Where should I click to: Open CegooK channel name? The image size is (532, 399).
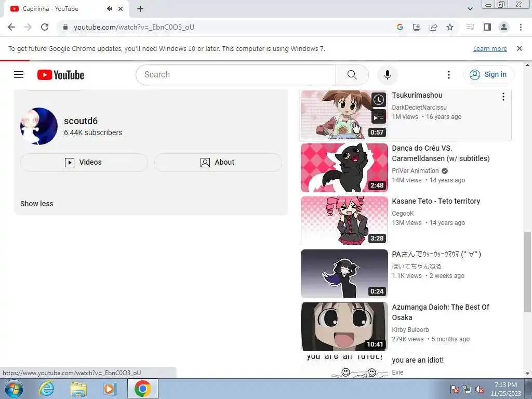point(403,213)
